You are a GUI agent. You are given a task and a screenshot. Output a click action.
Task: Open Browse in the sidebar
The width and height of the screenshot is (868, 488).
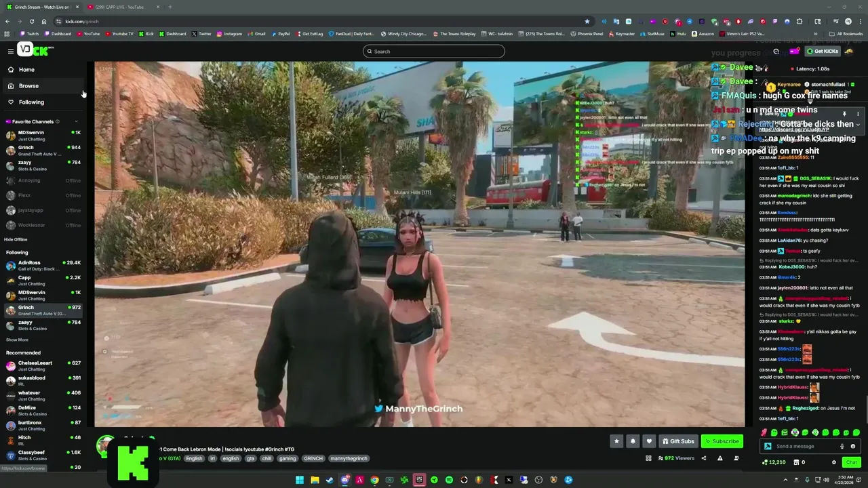point(42,86)
